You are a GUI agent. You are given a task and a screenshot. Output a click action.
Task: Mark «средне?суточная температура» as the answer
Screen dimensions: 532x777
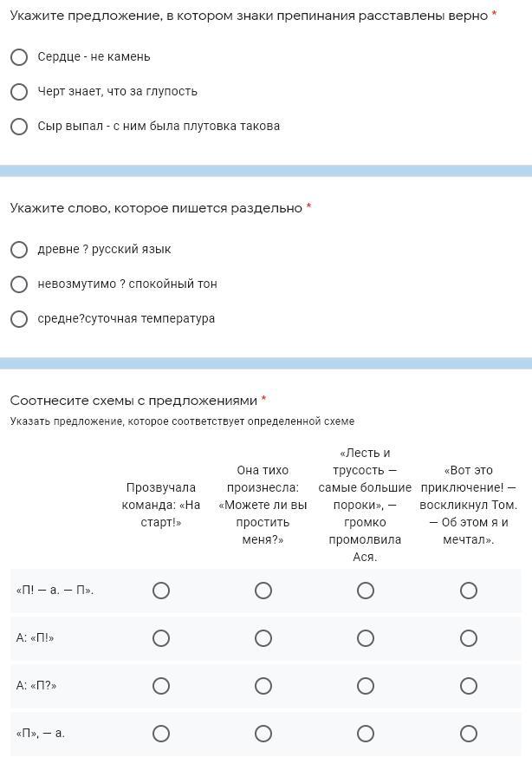click(19, 319)
